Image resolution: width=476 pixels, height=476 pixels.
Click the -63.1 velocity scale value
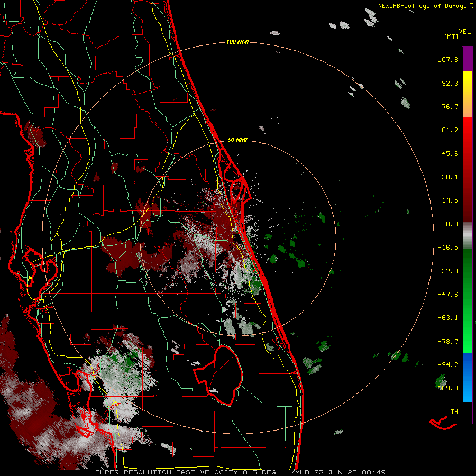pyautogui.click(x=448, y=318)
